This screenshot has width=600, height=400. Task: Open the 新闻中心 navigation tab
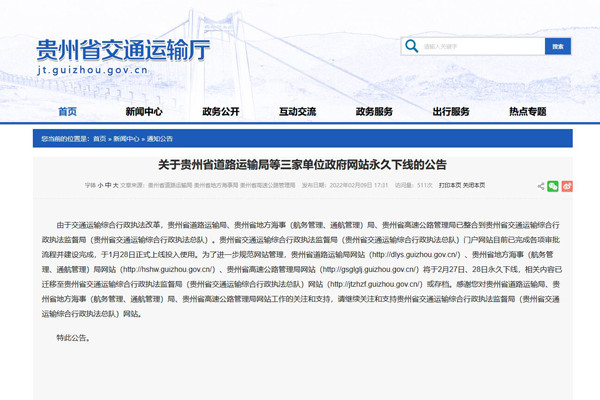pyautogui.click(x=144, y=111)
